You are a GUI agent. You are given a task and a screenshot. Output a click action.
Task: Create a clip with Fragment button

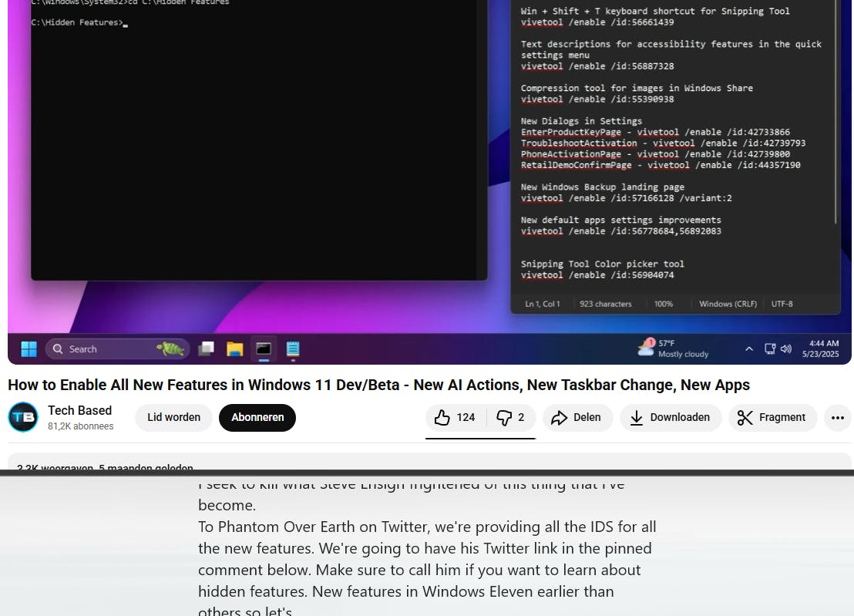point(772,418)
